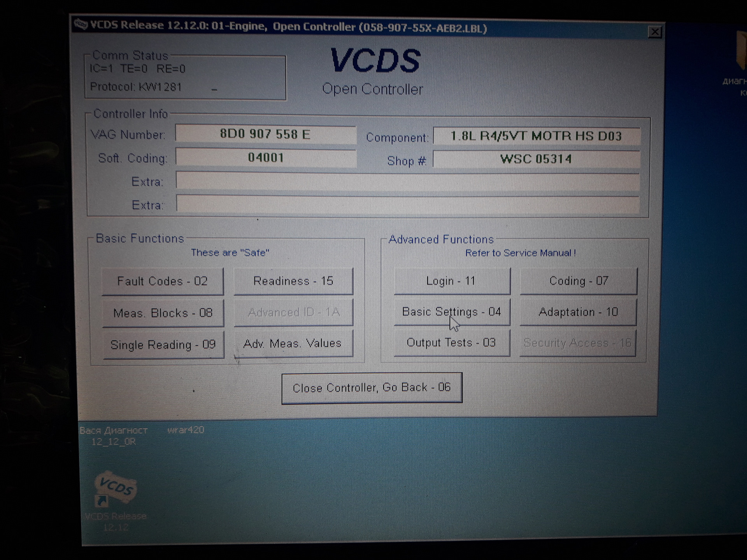This screenshot has width=747, height=560.
Task: Open Adv. Meas. Values
Action: tap(293, 343)
